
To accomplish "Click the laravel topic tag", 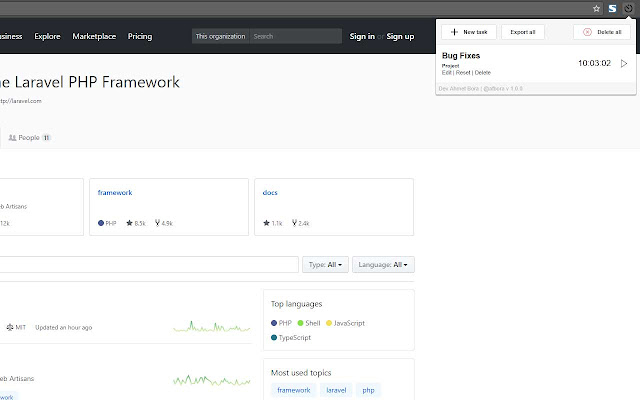I will (x=336, y=390).
